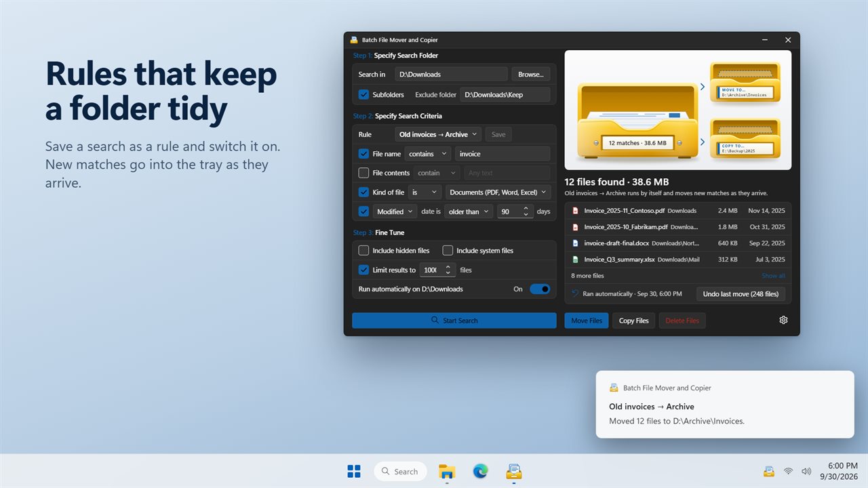Click the Show all link
Viewport: 868px width, 488px height.
[x=773, y=276]
